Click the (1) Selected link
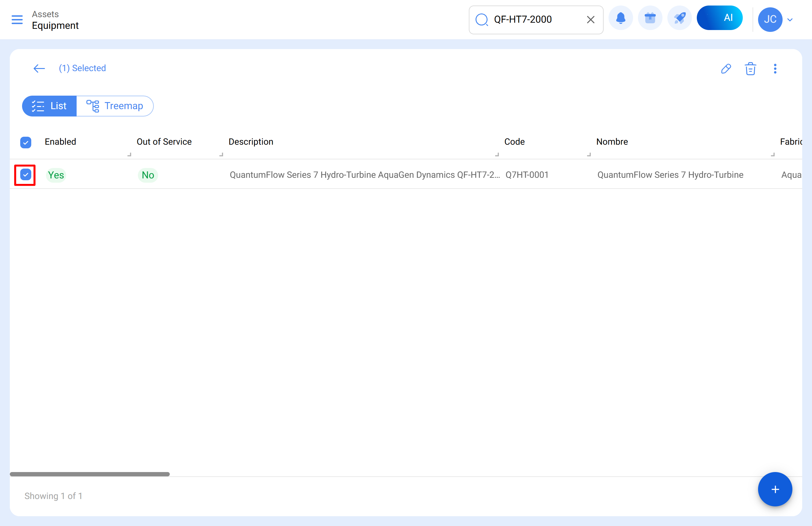Image resolution: width=812 pixels, height=526 pixels. [x=82, y=68]
